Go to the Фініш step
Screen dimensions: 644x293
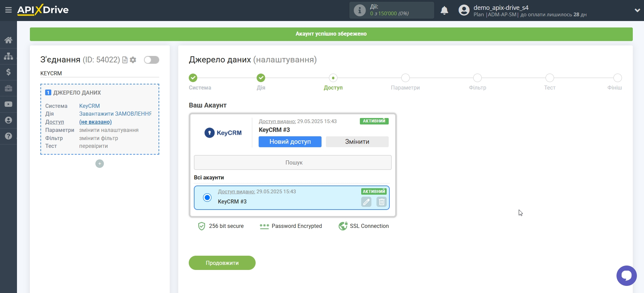[618, 78]
